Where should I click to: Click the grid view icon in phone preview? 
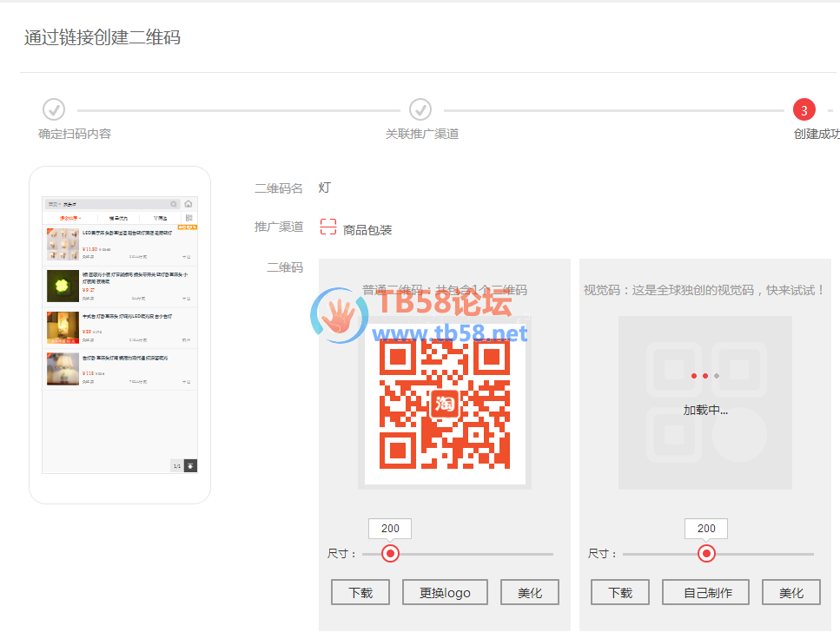coord(189,218)
